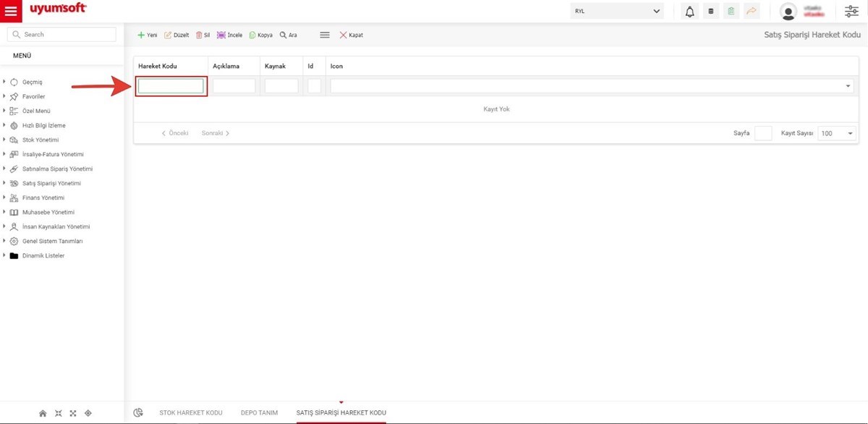Open the green clipboard icon

(x=731, y=12)
